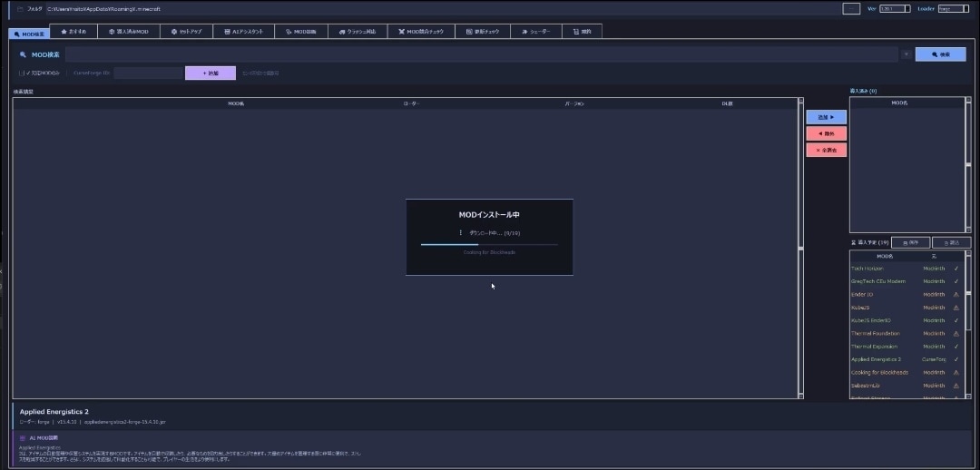Viewport: 980px width, 470px height.
Task: Click the folder path text field
Action: [x=441, y=9]
